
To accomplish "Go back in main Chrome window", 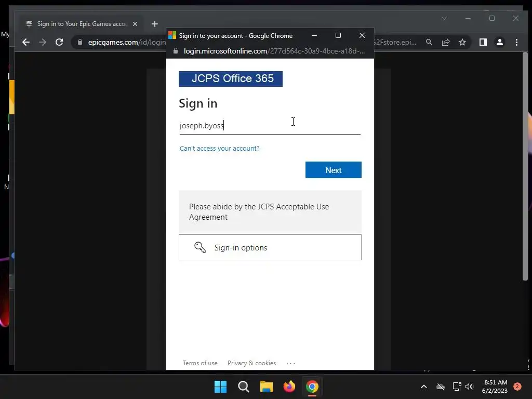I will [26, 42].
